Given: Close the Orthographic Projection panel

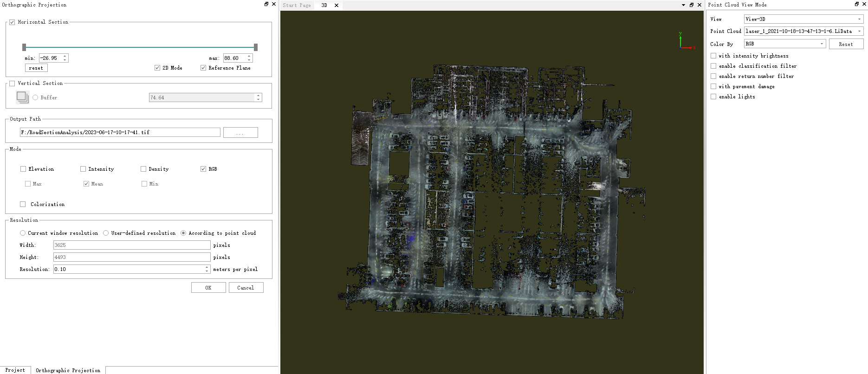Looking at the screenshot, I should pyautogui.click(x=274, y=4).
